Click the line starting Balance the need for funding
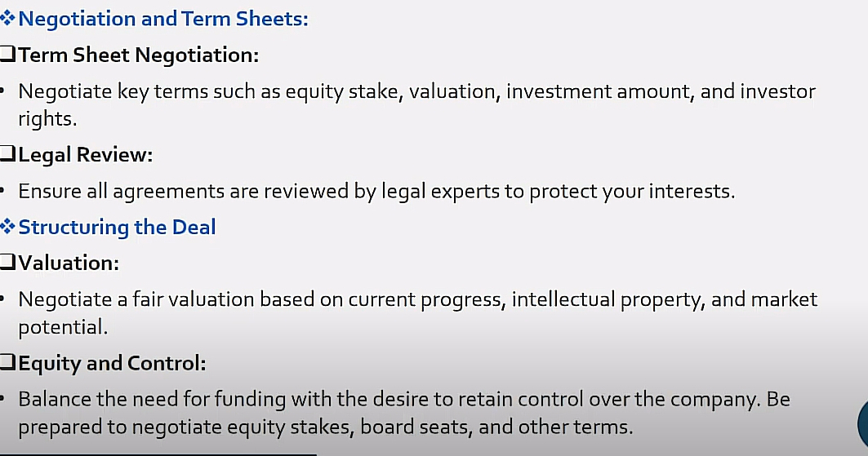The image size is (868, 456). click(x=404, y=399)
